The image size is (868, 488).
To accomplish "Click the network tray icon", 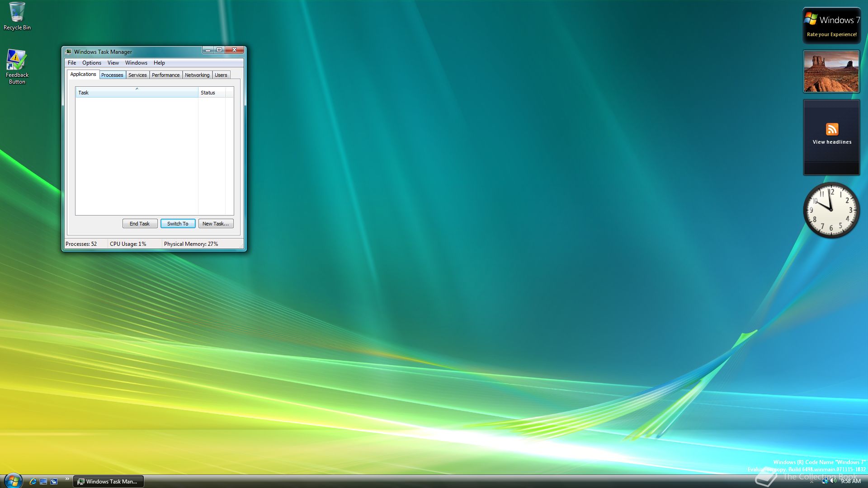I will click(825, 481).
